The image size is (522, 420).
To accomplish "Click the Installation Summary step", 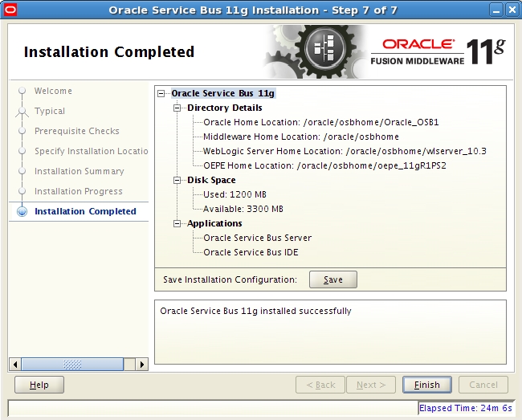I will coord(80,171).
